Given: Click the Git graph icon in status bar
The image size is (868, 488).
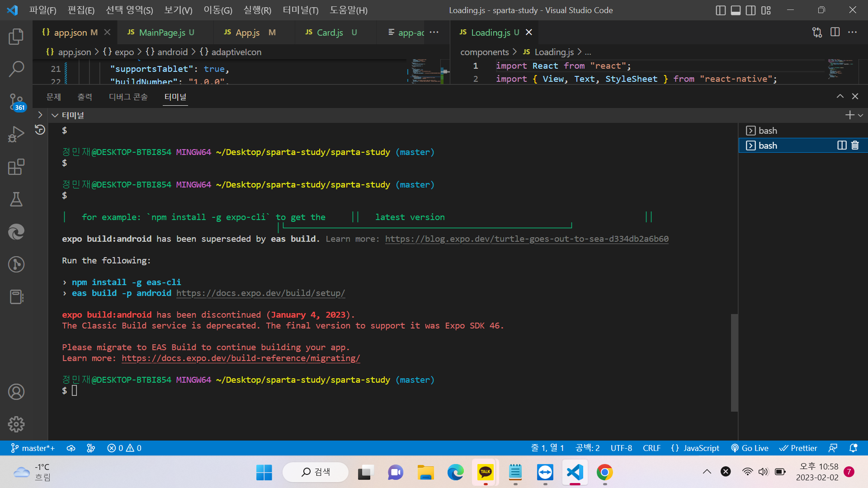Looking at the screenshot, I should [91, 448].
